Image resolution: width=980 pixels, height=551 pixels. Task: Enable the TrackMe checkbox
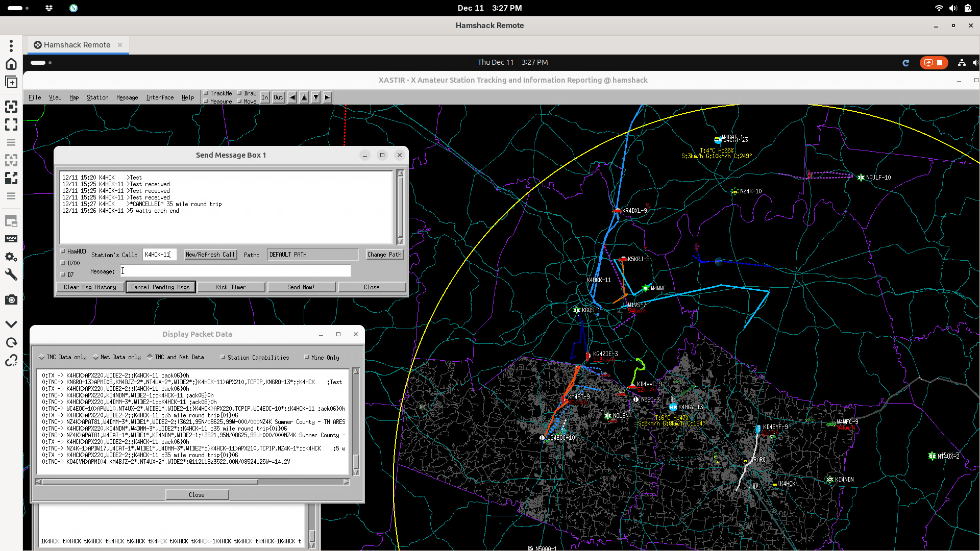pos(206,93)
